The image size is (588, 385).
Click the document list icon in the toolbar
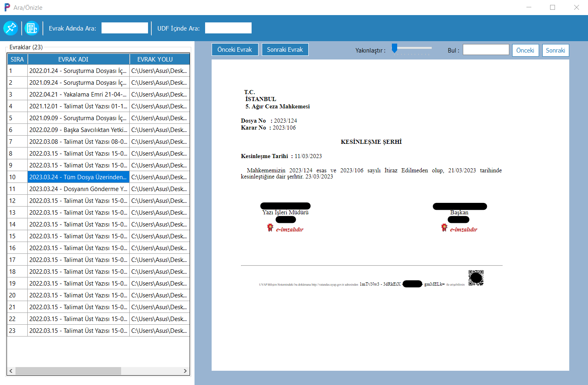pyautogui.click(x=32, y=28)
